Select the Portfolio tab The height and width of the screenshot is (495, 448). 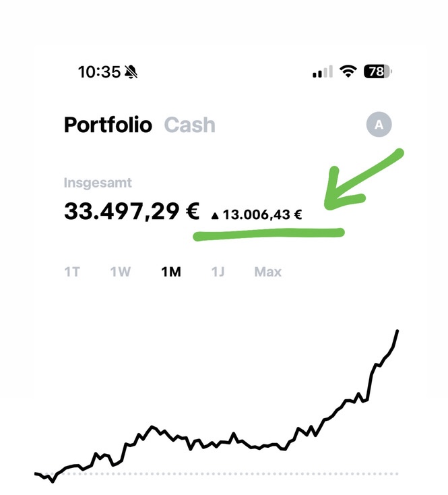tap(108, 125)
